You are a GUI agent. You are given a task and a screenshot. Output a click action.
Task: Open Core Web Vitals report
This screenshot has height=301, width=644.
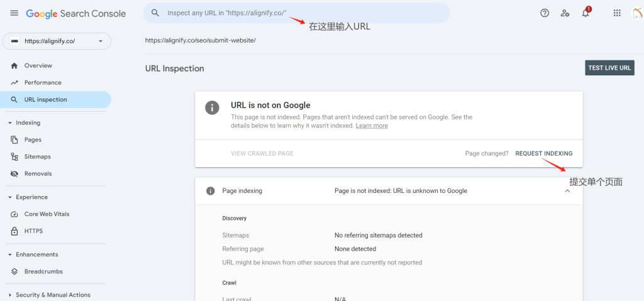point(47,214)
